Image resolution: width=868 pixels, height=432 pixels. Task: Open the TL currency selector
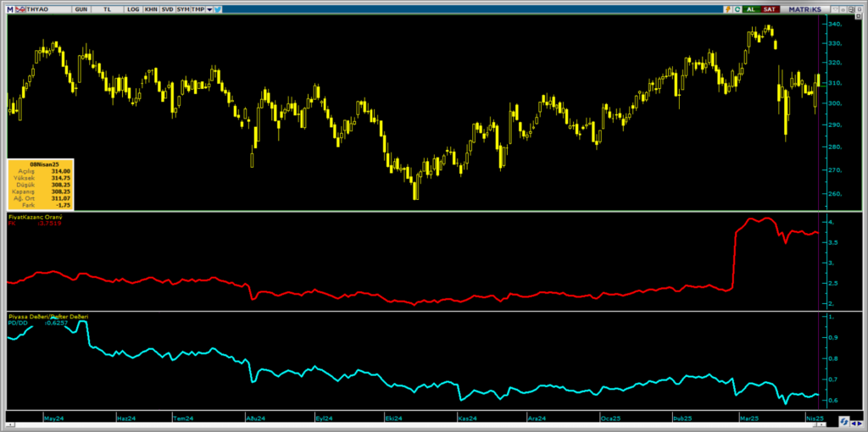pos(107,8)
